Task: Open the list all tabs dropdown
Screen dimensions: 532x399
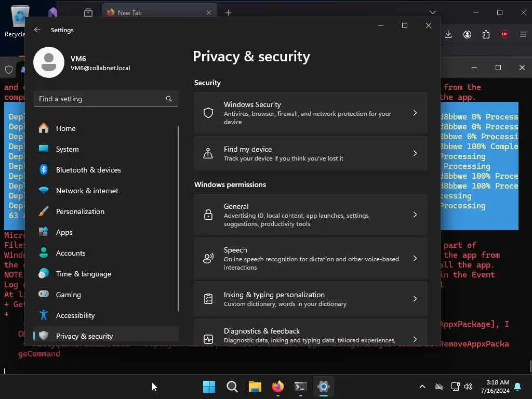Action: click(432, 12)
